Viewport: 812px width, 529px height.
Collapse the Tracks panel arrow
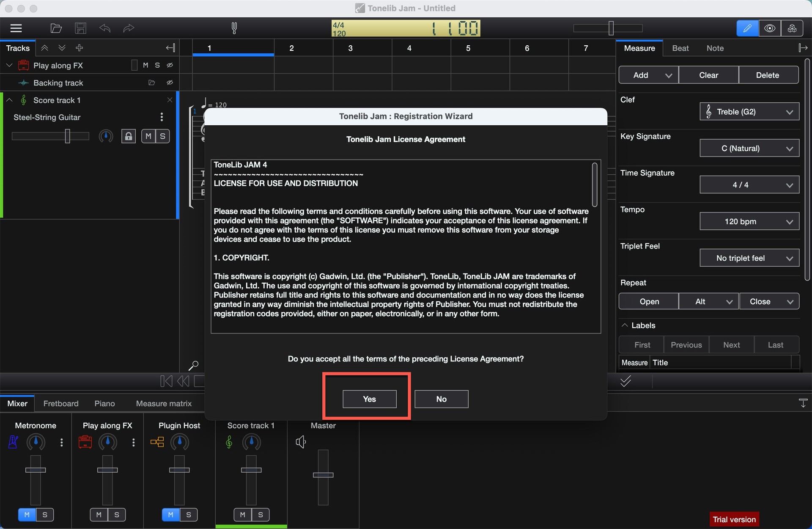point(170,48)
